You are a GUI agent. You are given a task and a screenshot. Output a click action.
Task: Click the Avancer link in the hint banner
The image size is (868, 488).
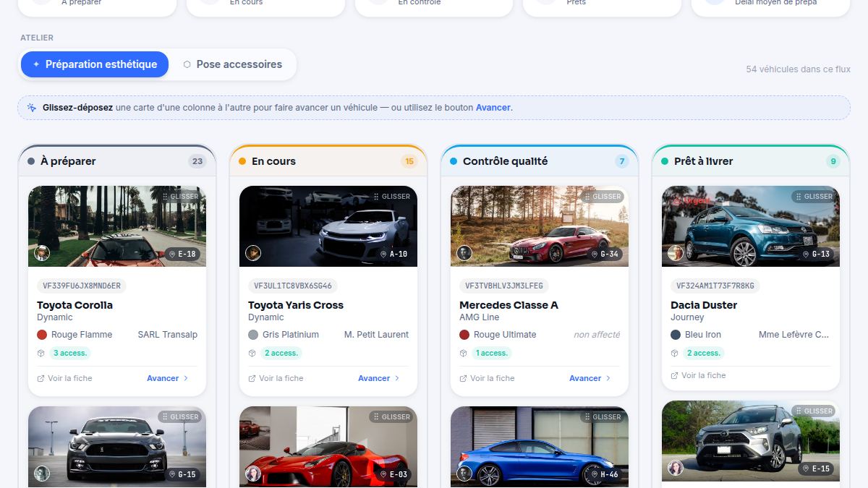[x=493, y=108]
